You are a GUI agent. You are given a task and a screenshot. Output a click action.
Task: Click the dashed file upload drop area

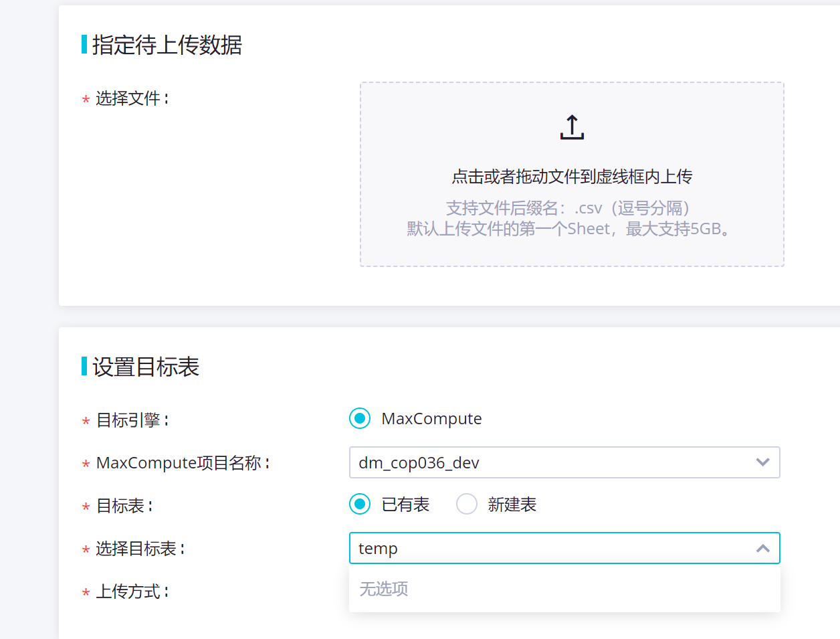coord(572,174)
